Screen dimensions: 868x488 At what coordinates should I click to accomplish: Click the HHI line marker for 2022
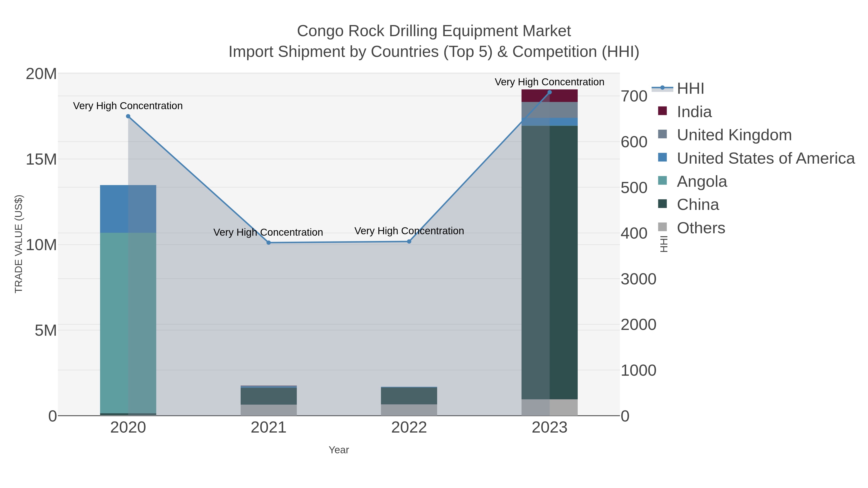[409, 241]
